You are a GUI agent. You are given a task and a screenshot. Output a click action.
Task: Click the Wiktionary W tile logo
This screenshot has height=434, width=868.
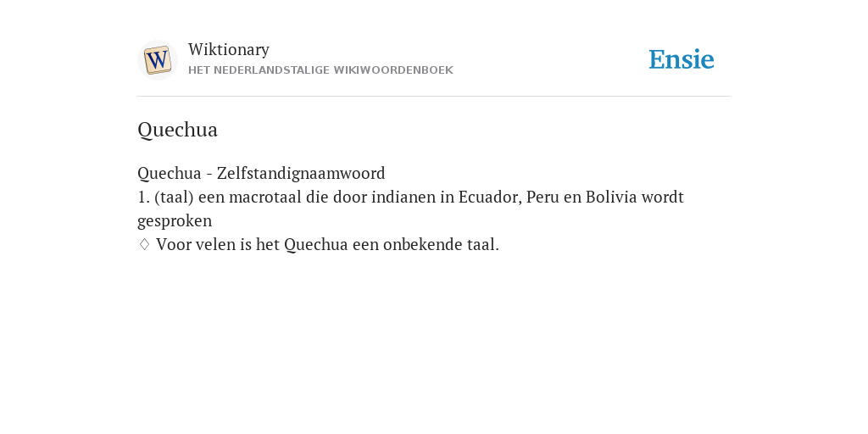(157, 60)
